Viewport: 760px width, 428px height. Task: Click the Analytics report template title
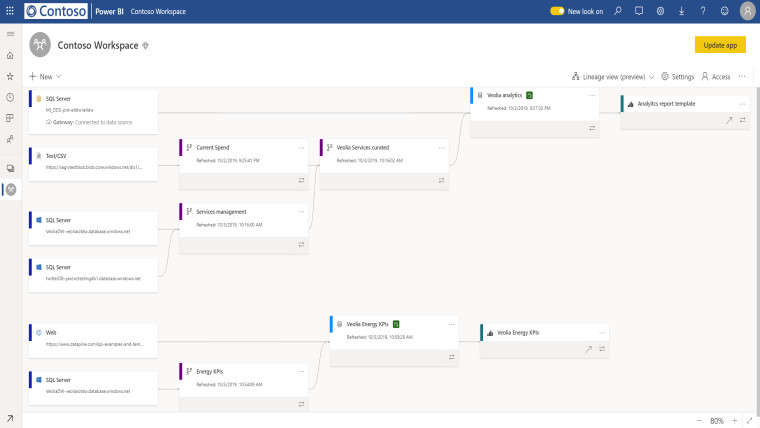point(666,104)
